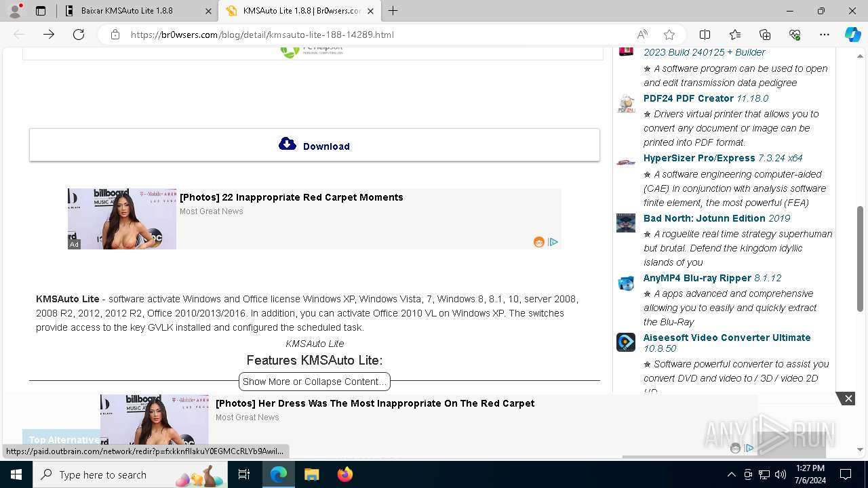
Task: Open Read aloud icon in address bar
Action: 642,35
